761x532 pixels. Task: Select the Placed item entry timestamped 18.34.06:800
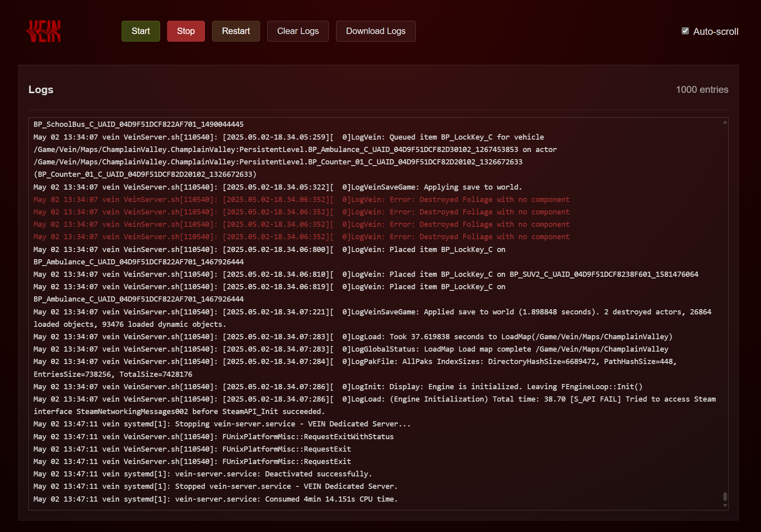(269, 256)
